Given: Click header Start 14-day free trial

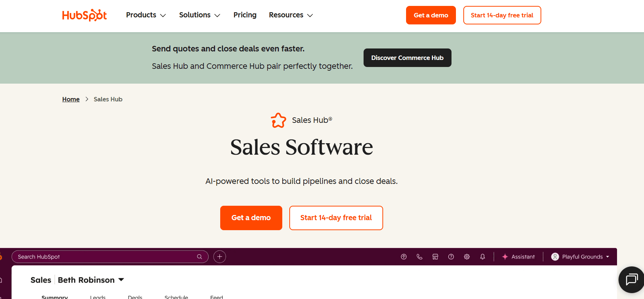Looking at the screenshot, I should tap(502, 15).
